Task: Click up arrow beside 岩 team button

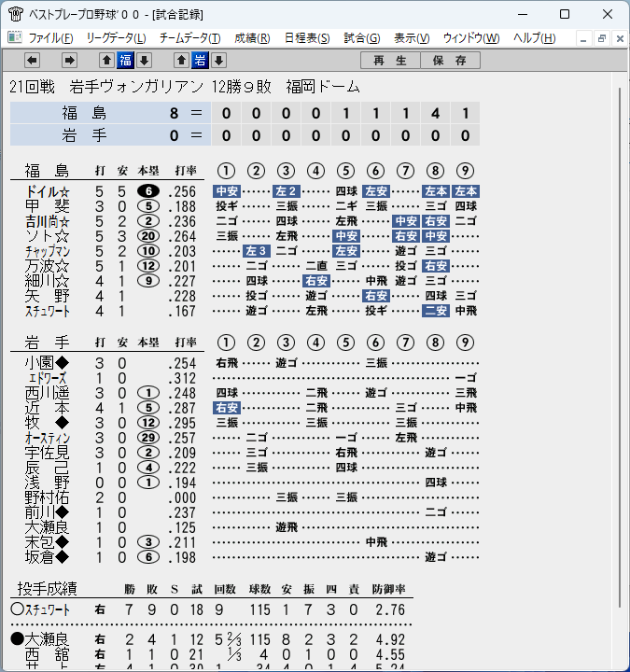Action: click(x=181, y=61)
